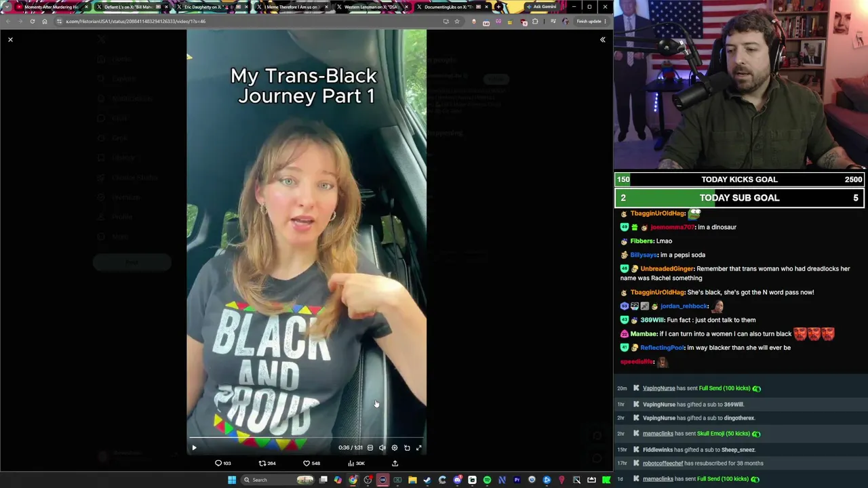Open Spotify from the taskbar
868x488 pixels.
pos(487,480)
